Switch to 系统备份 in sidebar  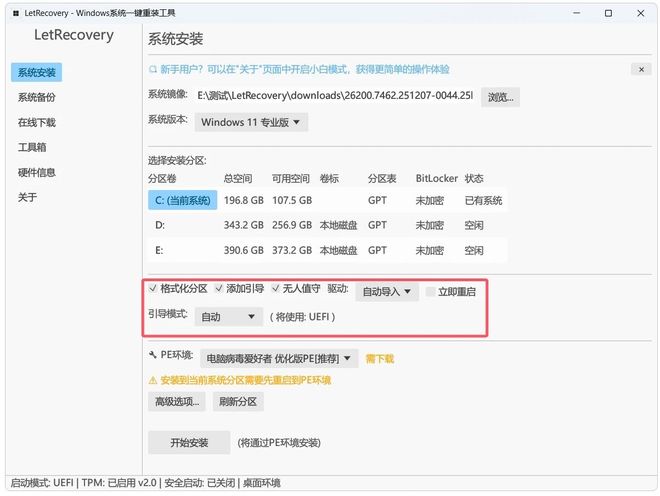pos(37,97)
